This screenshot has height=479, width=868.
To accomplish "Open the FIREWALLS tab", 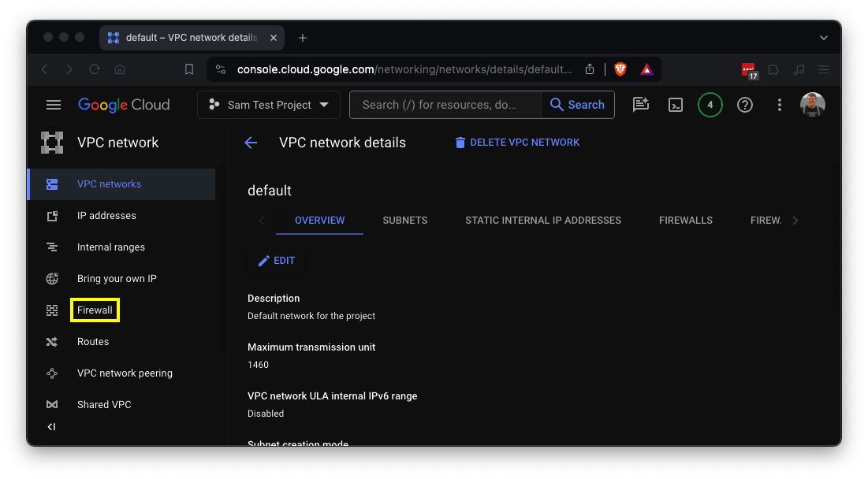I will (685, 221).
